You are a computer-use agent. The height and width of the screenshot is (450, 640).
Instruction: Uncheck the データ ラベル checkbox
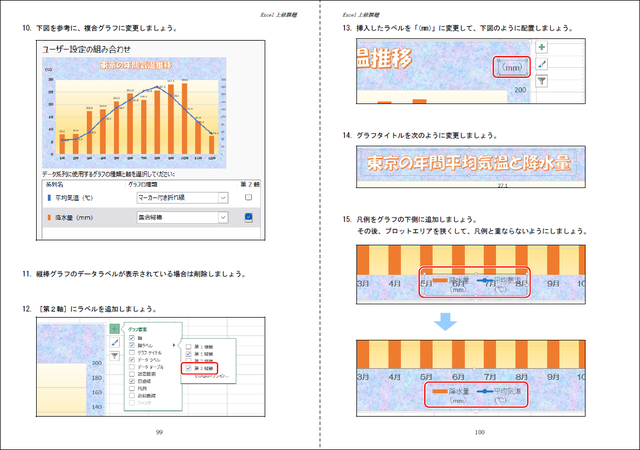pyautogui.click(x=132, y=360)
